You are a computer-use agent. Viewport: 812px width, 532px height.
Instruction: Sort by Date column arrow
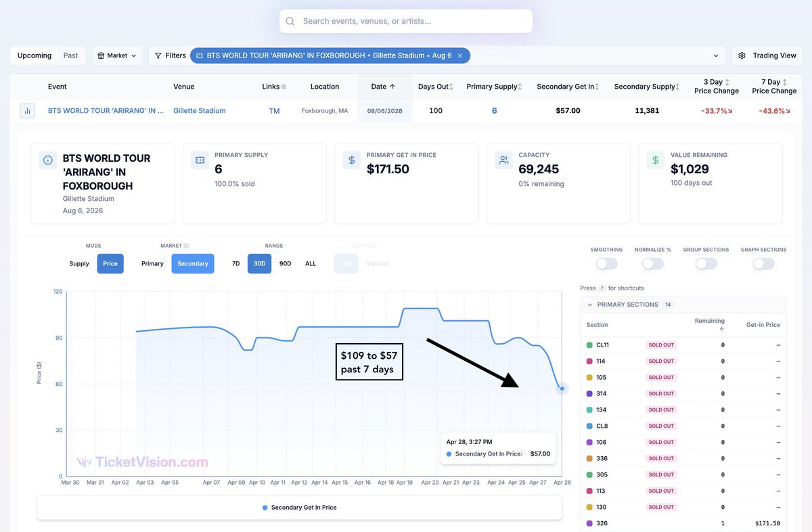[392, 87]
